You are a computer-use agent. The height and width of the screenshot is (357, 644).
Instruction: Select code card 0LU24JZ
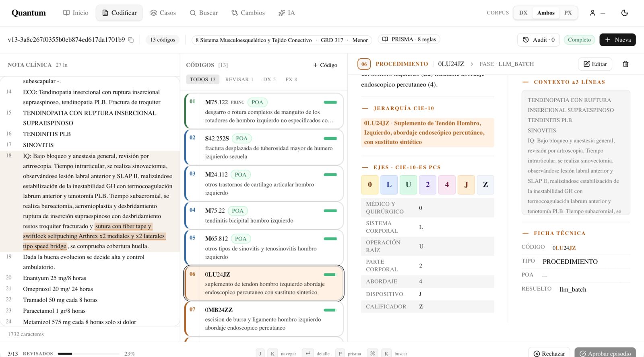264,283
